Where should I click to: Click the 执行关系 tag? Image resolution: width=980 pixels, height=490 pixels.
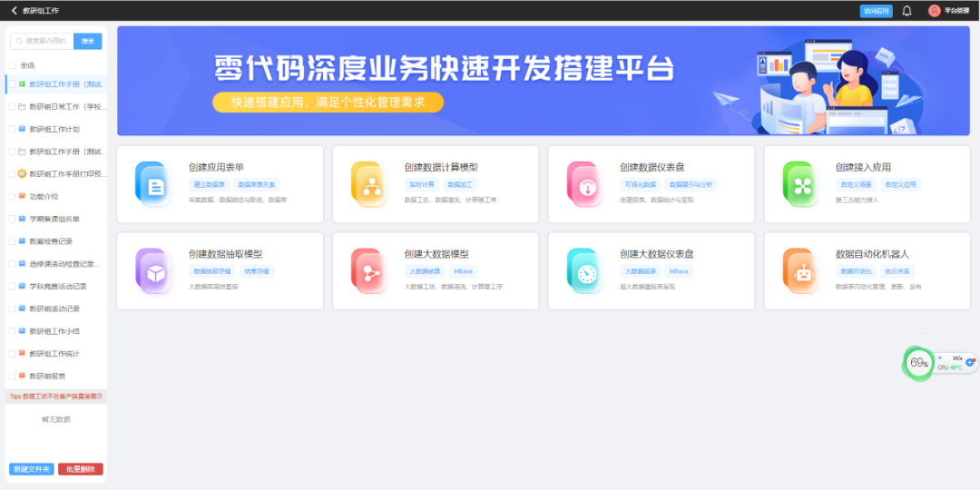coord(897,271)
